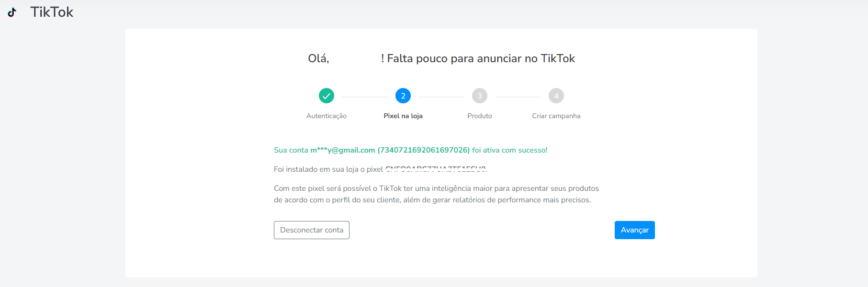Screen dimensions: 868x287
Task: Click the account ID number 7340721692061697026
Action: point(424,150)
